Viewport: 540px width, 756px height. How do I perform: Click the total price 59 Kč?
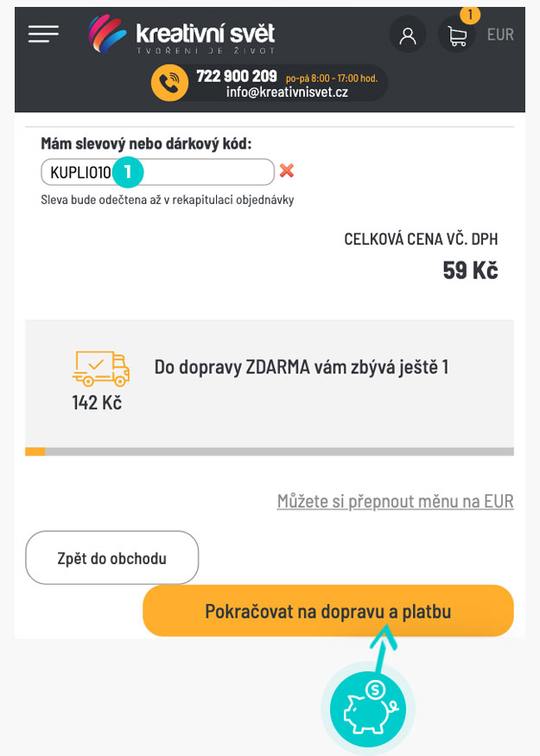[x=470, y=270]
